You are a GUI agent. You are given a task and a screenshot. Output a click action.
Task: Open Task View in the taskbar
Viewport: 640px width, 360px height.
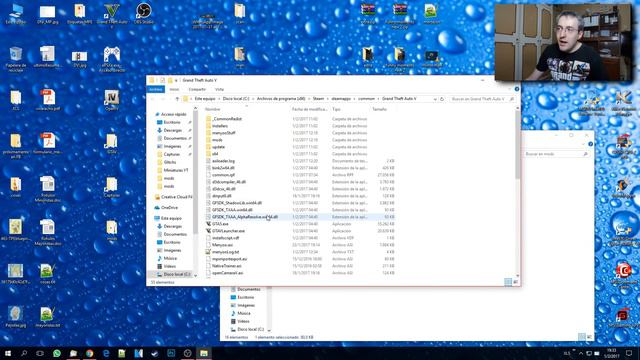40,353
